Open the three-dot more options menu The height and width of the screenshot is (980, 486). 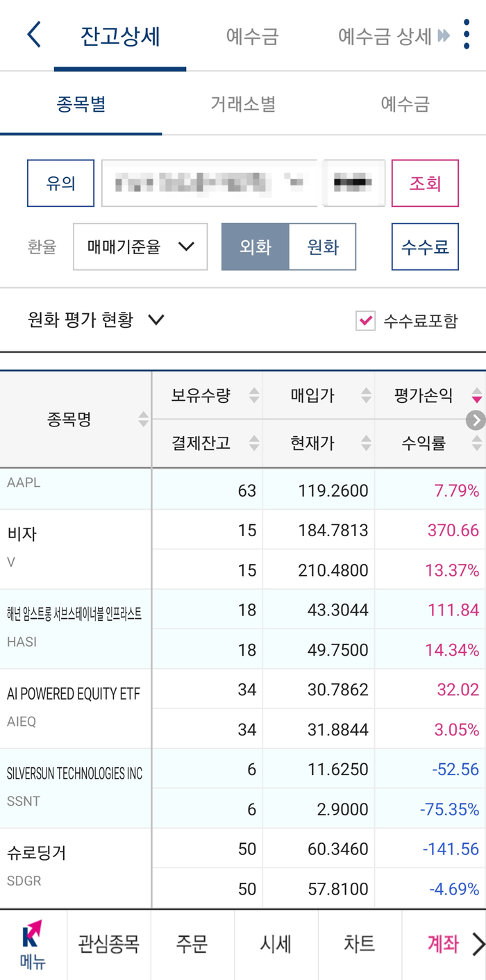(x=466, y=35)
